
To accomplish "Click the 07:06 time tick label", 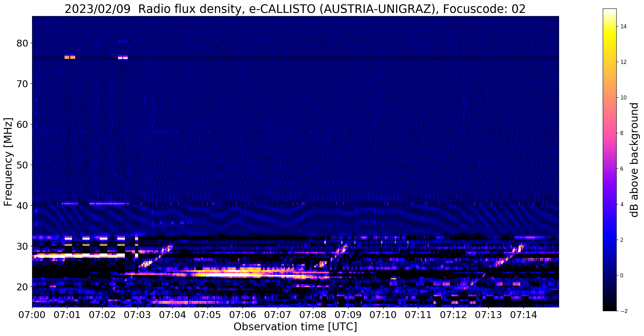I will click(x=243, y=315).
